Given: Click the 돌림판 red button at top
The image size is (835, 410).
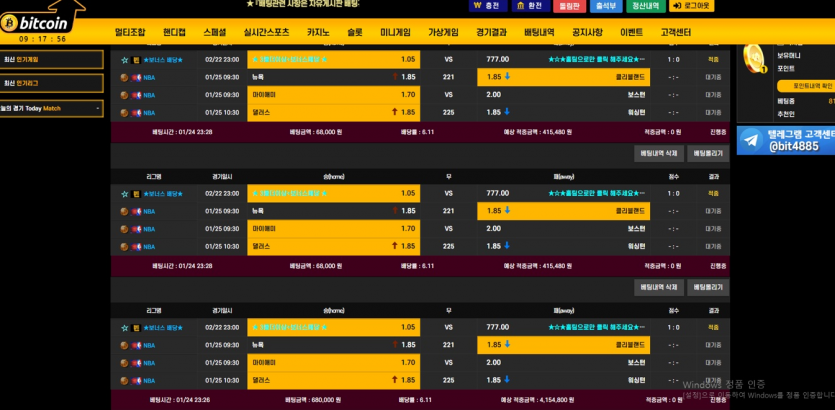Looking at the screenshot, I should pyautogui.click(x=569, y=6).
